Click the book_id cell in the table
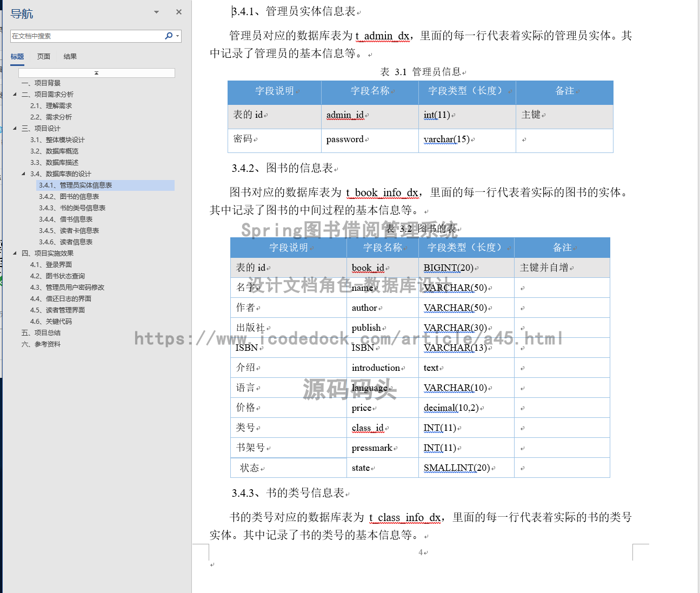Viewport: 700px width, 593px height. (368, 268)
